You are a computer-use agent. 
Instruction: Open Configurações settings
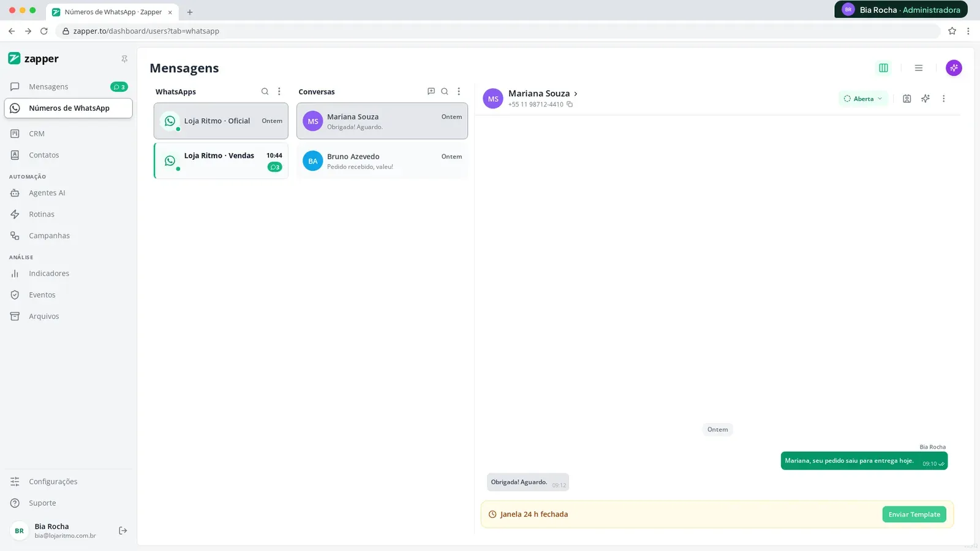(68, 482)
